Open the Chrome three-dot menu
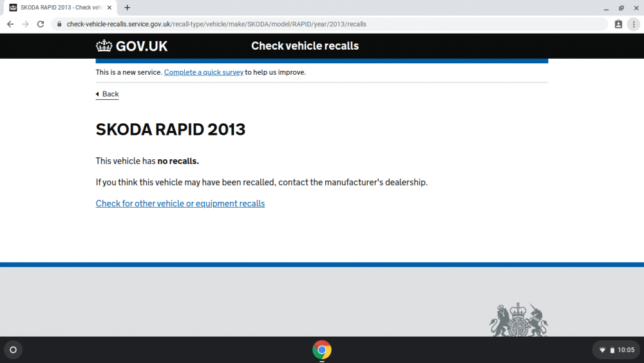The height and width of the screenshot is (363, 644). [x=634, y=25]
